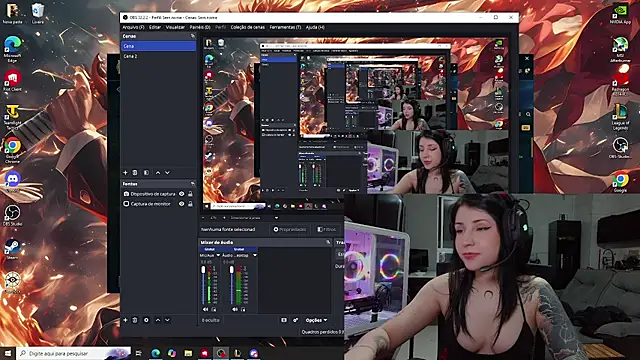
Task: Open the Coleção de cenas menu
Action: coord(247,27)
